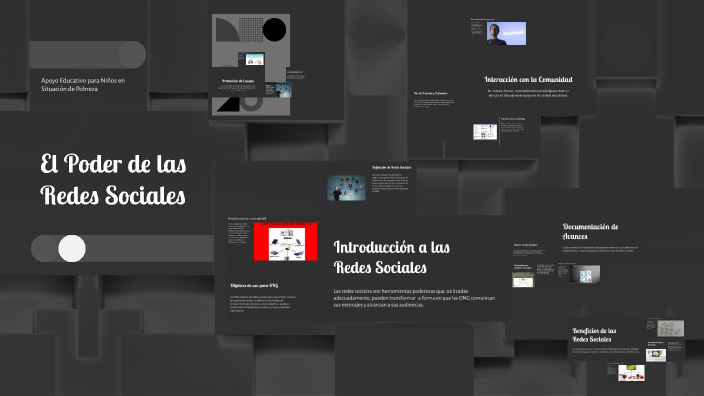Open the Facebook photo thumbnail

[506, 33]
